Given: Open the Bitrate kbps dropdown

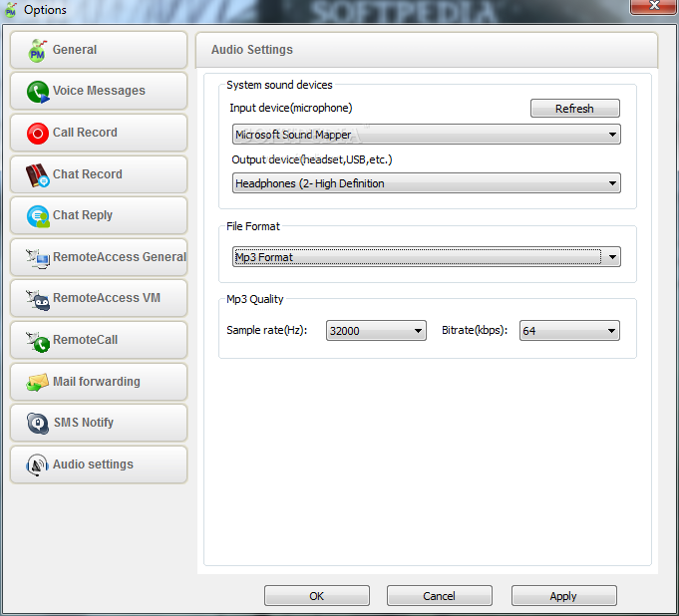Looking at the screenshot, I should (569, 331).
